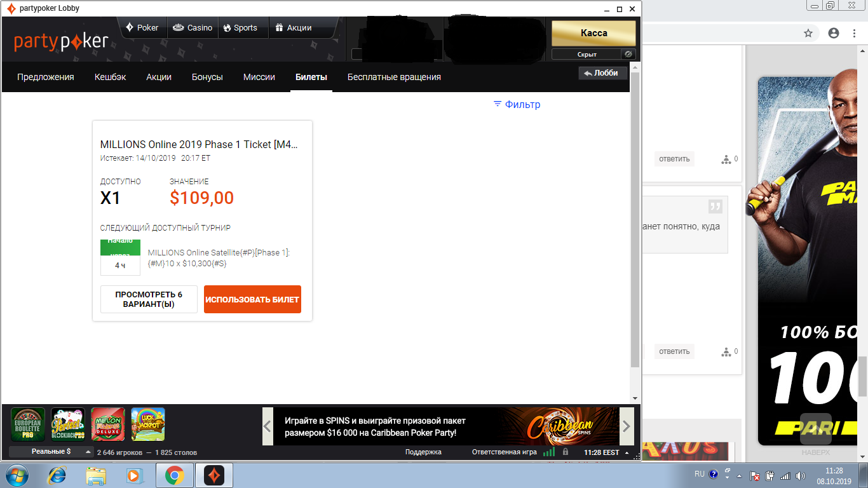Open the Poker tab
The image size is (868, 488).
tap(142, 27)
